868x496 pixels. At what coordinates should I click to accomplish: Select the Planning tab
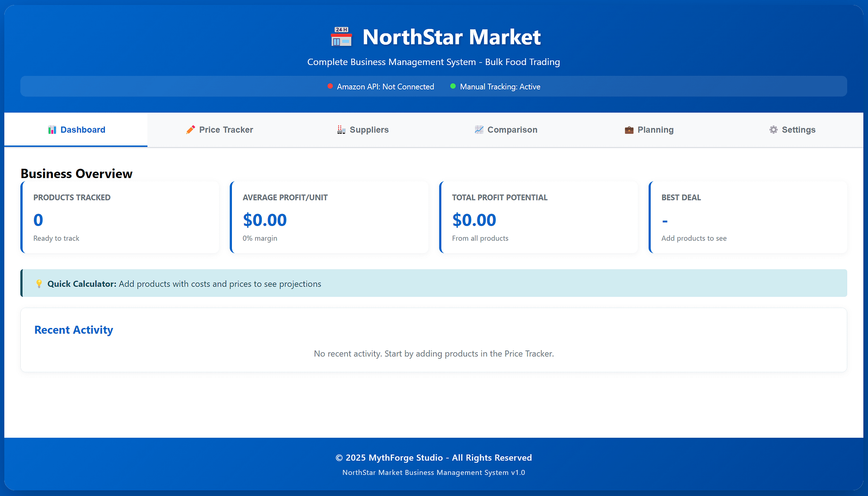(649, 130)
